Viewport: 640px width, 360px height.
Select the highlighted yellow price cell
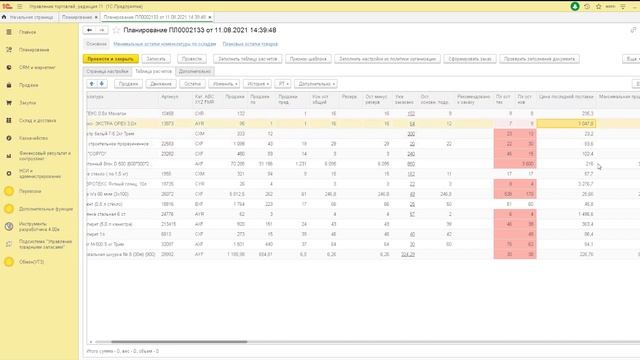click(x=566, y=123)
